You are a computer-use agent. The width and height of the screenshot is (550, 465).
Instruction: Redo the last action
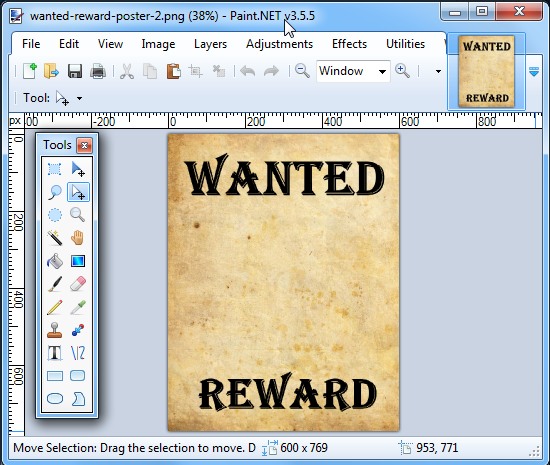[x=271, y=71]
